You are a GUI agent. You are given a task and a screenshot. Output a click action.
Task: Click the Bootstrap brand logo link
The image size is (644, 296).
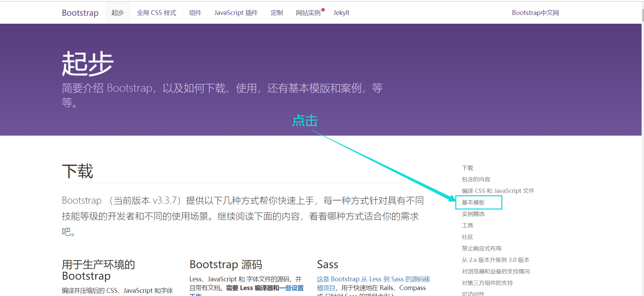[x=80, y=13]
